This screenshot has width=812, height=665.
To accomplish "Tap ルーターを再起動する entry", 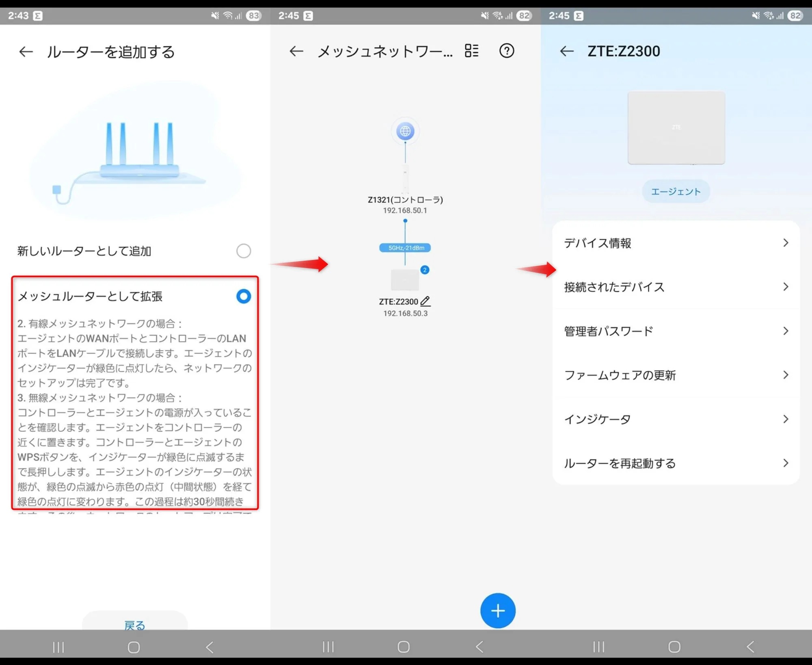I will click(x=620, y=463).
